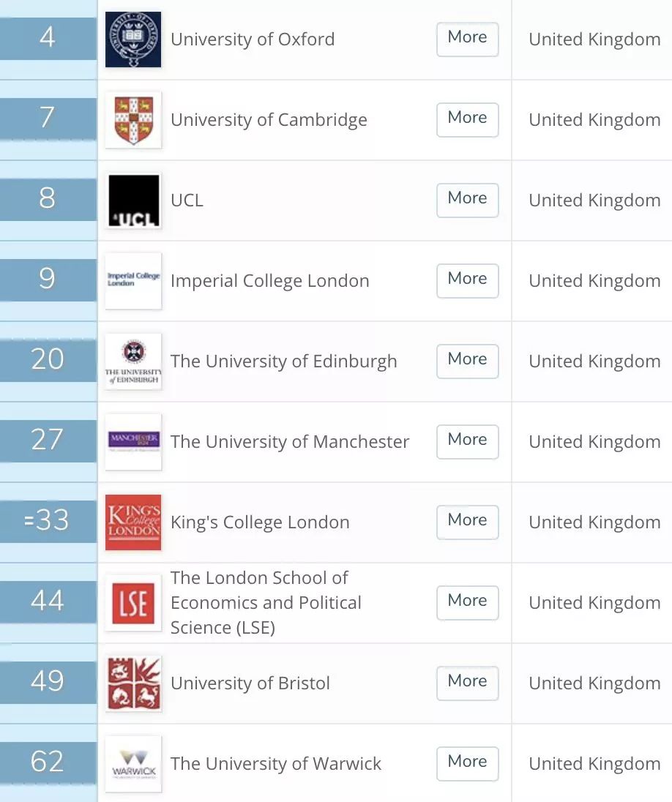Select the UCL black square logo
The width and height of the screenshot is (672, 802).
(x=132, y=200)
